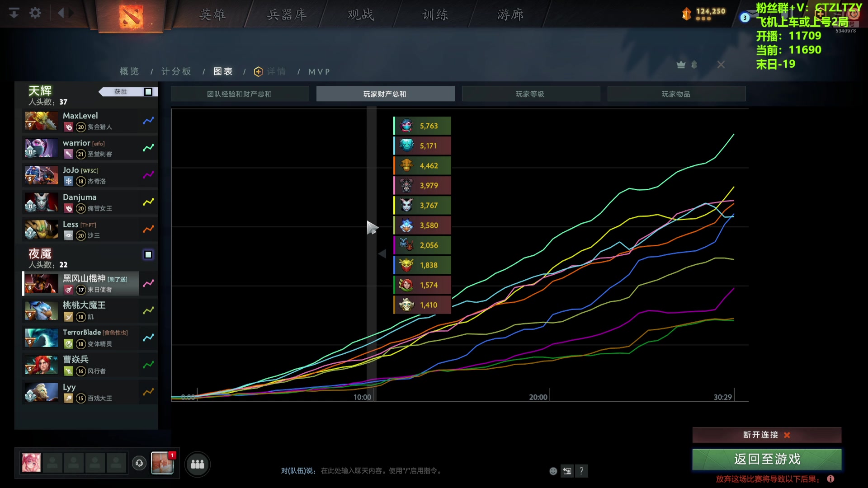The width and height of the screenshot is (868, 488).
Task: Click the hero icon beside 1,838
Action: coord(406,265)
